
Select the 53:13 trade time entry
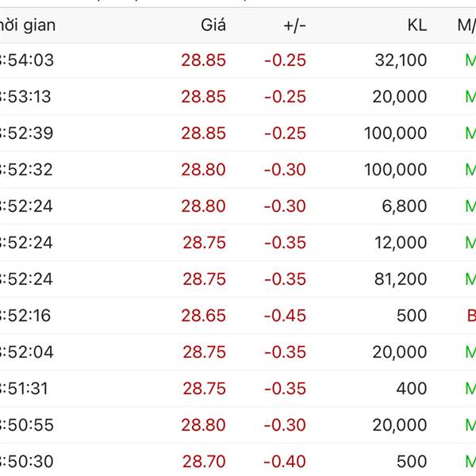pos(25,97)
